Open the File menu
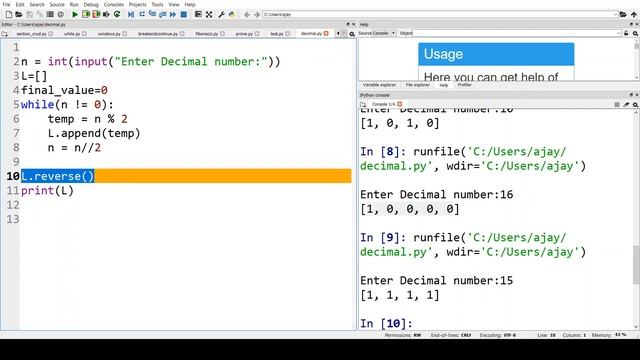640x360 pixels. tap(7, 4)
